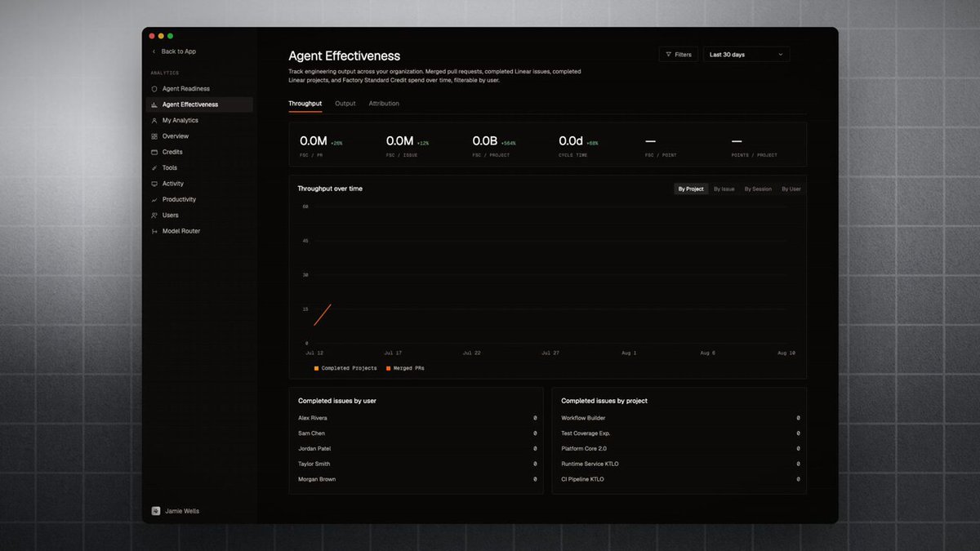Click the Morgan Brown row
The width and height of the screenshot is (980, 551).
click(x=416, y=479)
